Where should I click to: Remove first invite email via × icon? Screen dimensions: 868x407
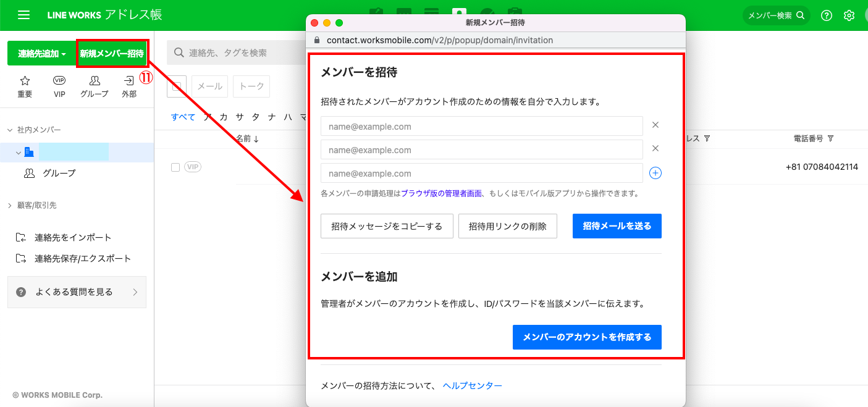pyautogui.click(x=655, y=125)
